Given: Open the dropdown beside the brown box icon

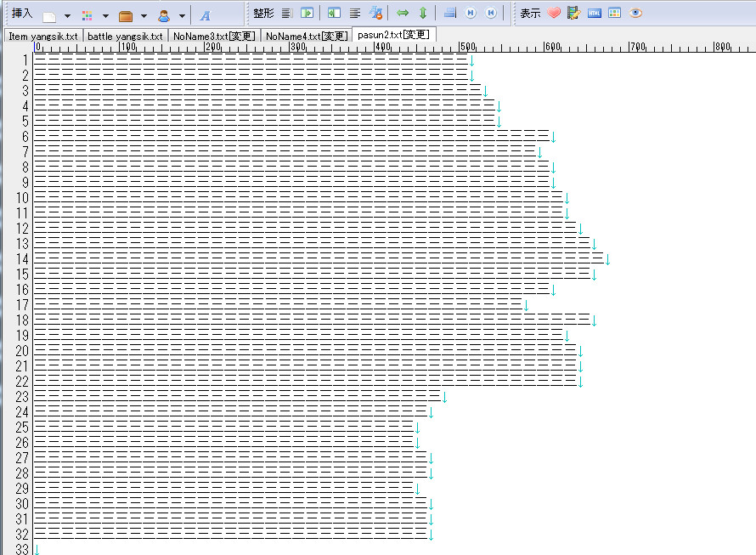Looking at the screenshot, I should coord(144,15).
